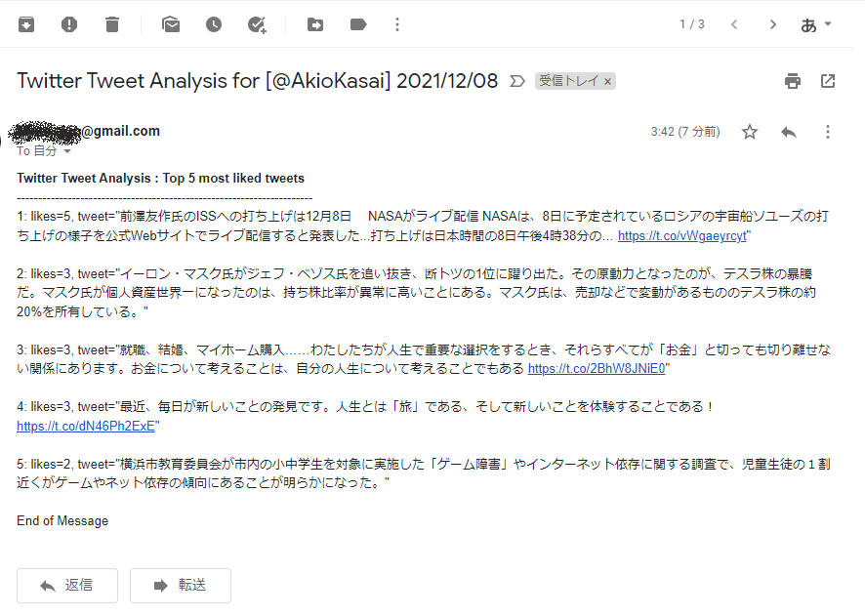Open the email in a new window
Image resolution: width=865 pixels, height=616 pixels.
[828, 81]
